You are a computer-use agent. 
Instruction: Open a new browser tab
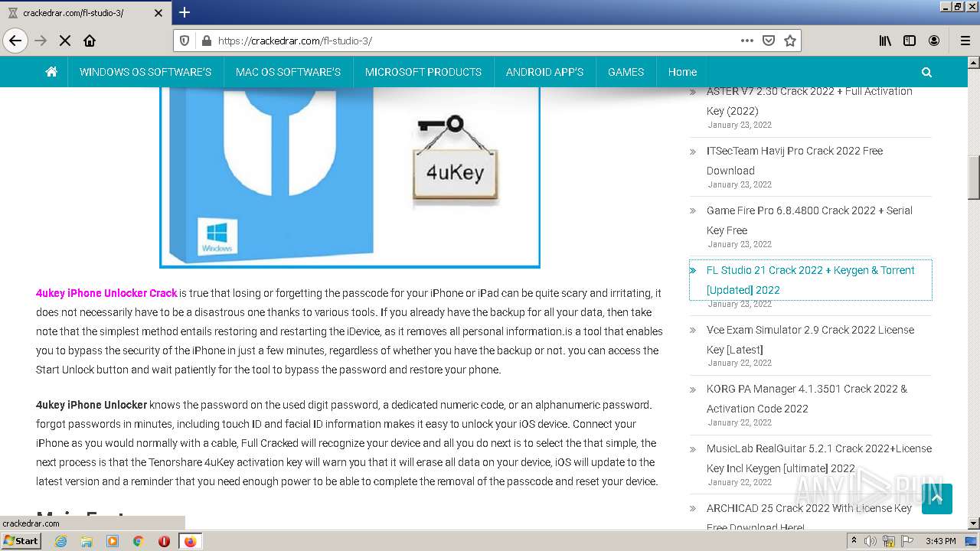click(x=185, y=12)
